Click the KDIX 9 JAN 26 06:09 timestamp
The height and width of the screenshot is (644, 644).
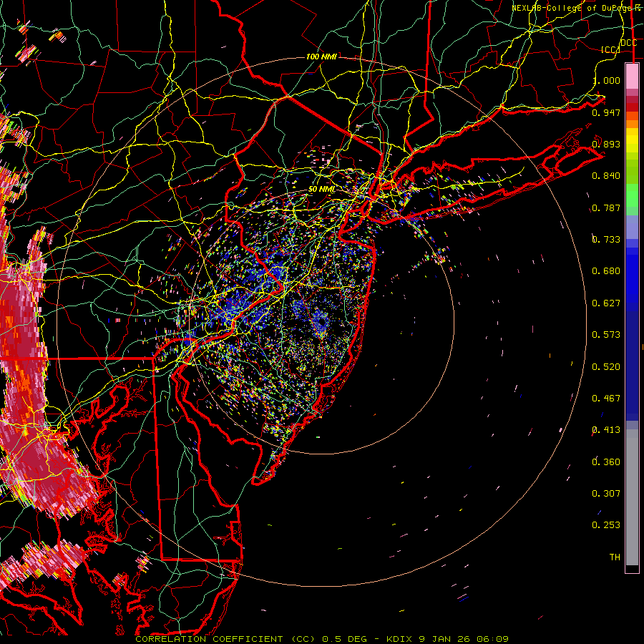[x=447, y=639]
